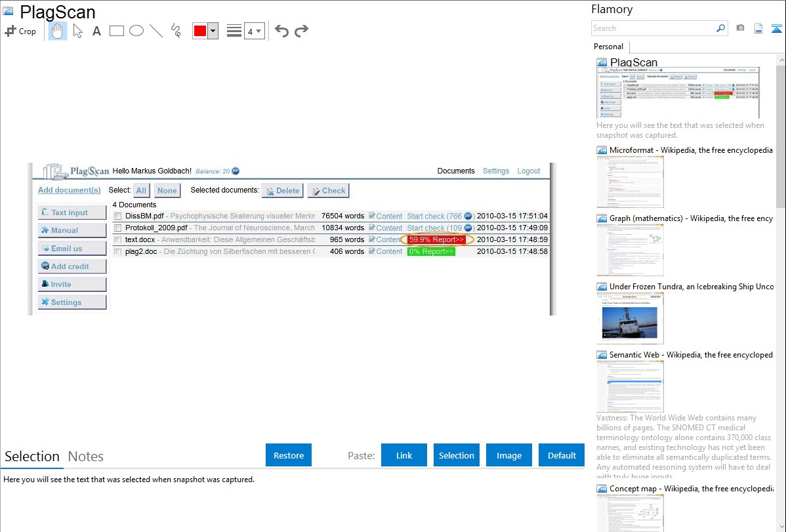Click the Settings sidebar button

click(72, 302)
